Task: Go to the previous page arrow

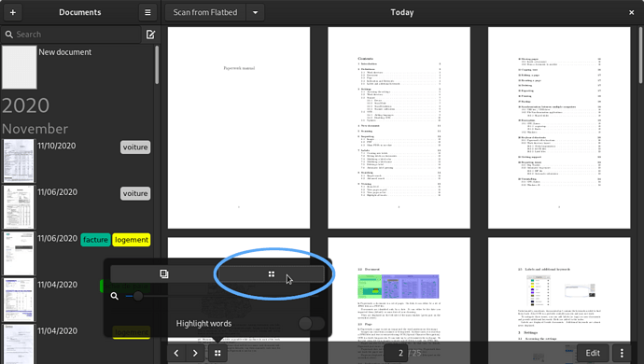Action: (176, 353)
